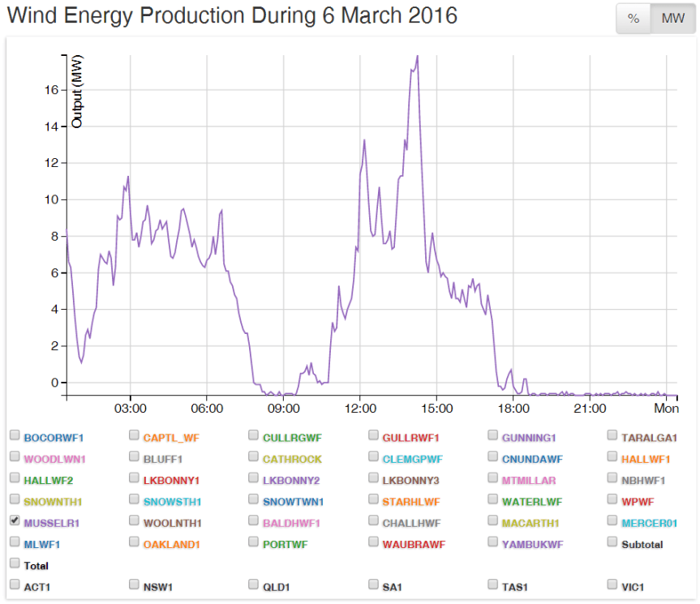Check the WATERLWF checkbox
The height and width of the screenshot is (604, 700).
pyautogui.click(x=493, y=499)
